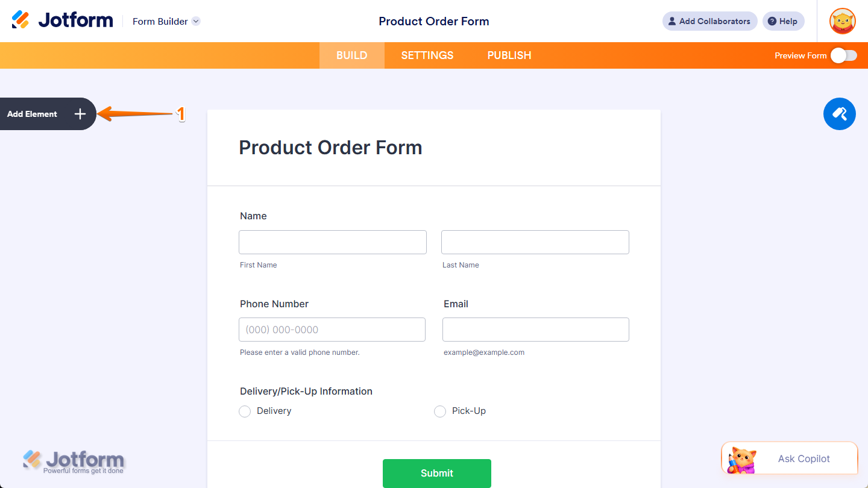Image resolution: width=868 pixels, height=488 pixels.
Task: Click the plus icon next to Add Element
Action: pyautogui.click(x=80, y=114)
